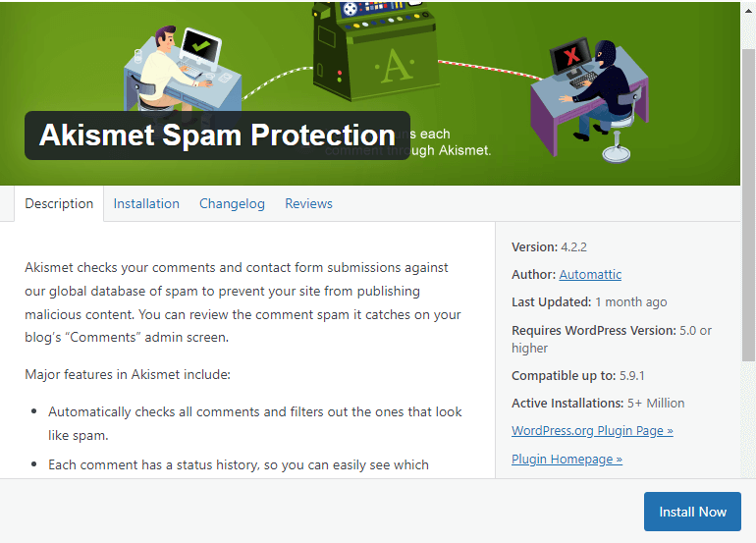Click the Akismet Spam Protection title
The width and height of the screenshot is (756, 543).
click(217, 136)
